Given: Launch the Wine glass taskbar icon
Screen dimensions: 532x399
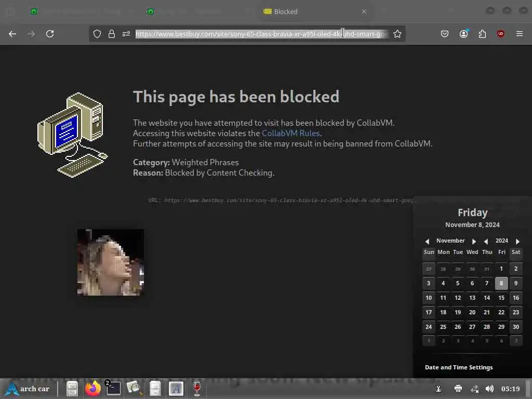Looking at the screenshot, I should [197, 389].
